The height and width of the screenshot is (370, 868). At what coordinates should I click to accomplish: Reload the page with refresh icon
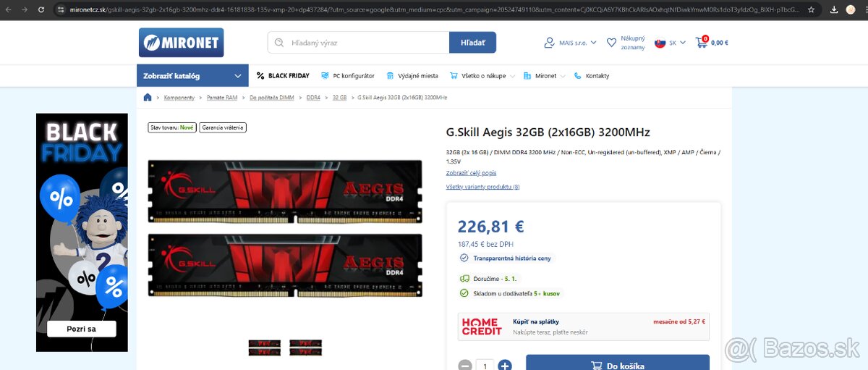click(x=41, y=10)
